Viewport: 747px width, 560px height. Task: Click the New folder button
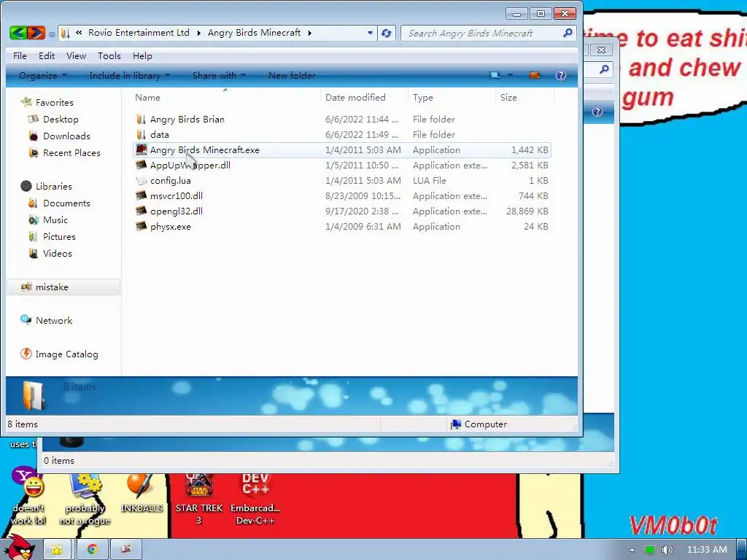[292, 75]
